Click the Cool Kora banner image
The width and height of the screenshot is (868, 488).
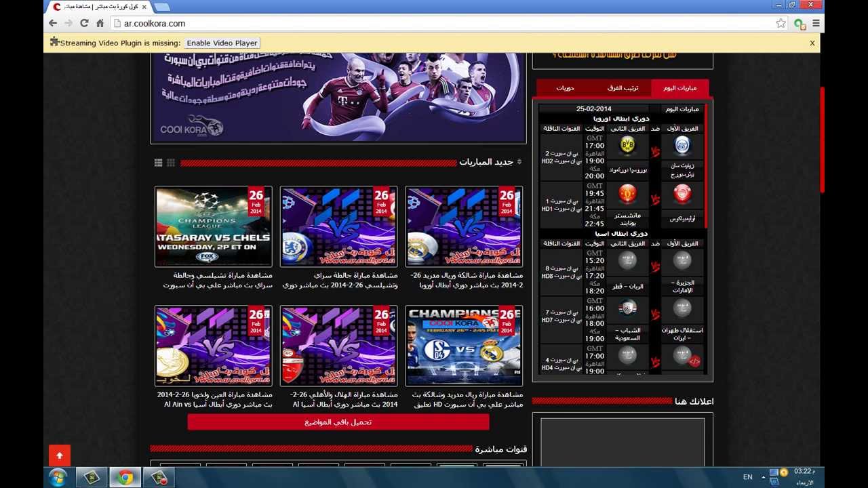coord(338,98)
